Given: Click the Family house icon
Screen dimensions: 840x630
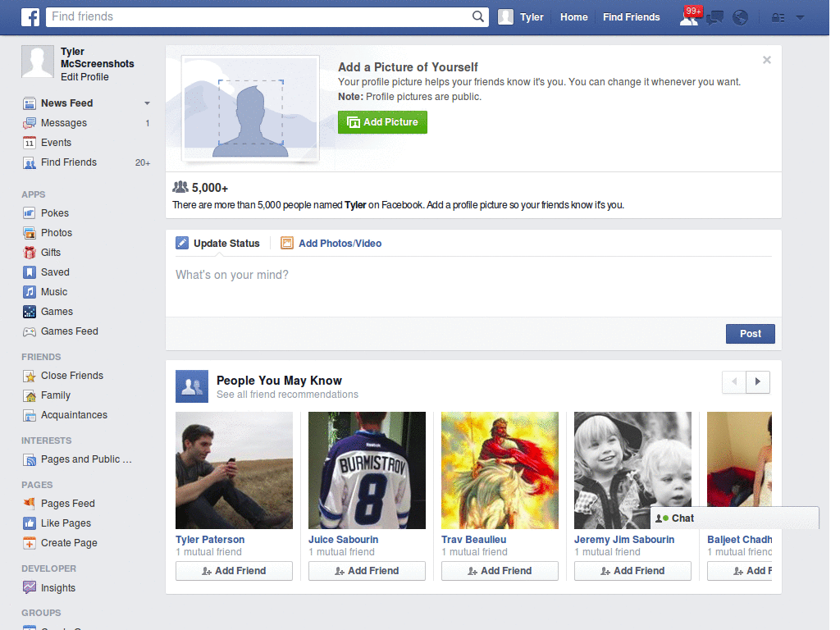Looking at the screenshot, I should pyautogui.click(x=30, y=395).
